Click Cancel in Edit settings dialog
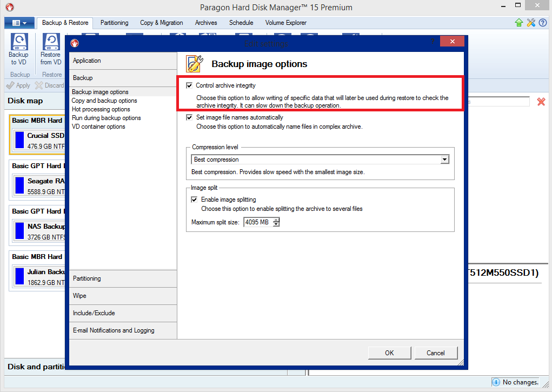 [x=436, y=353]
